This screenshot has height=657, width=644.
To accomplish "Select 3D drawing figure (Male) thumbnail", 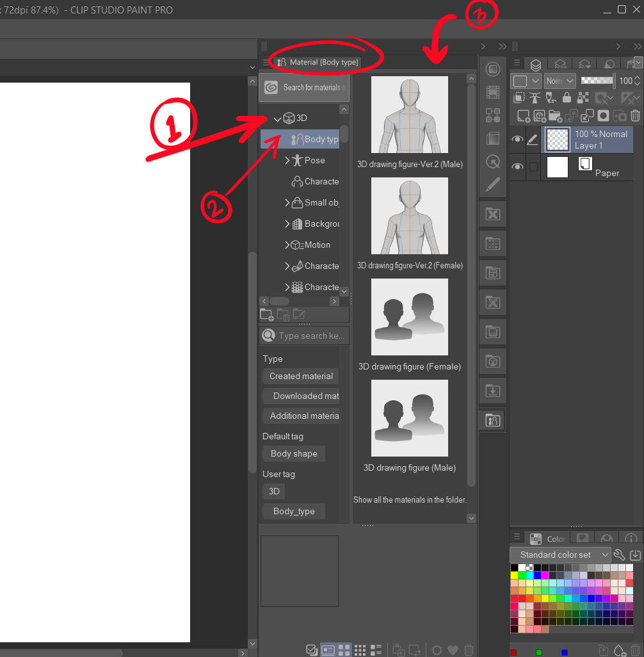I will (409, 418).
